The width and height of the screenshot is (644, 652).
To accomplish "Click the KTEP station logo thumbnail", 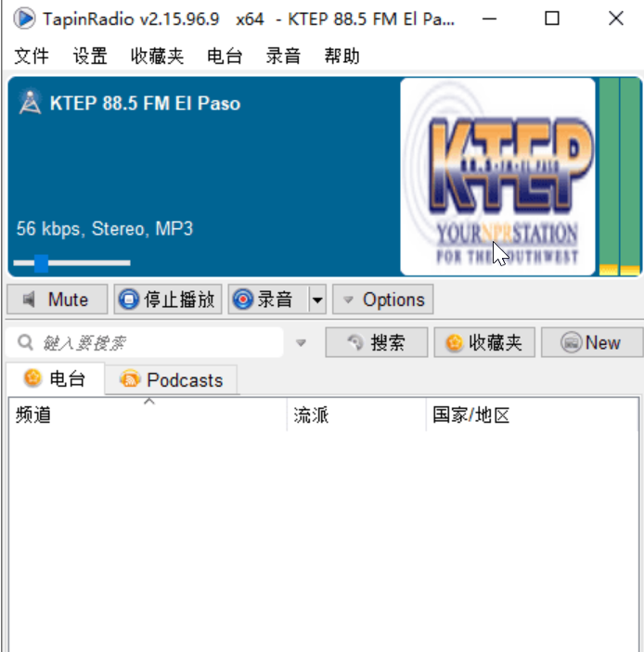I will point(498,177).
